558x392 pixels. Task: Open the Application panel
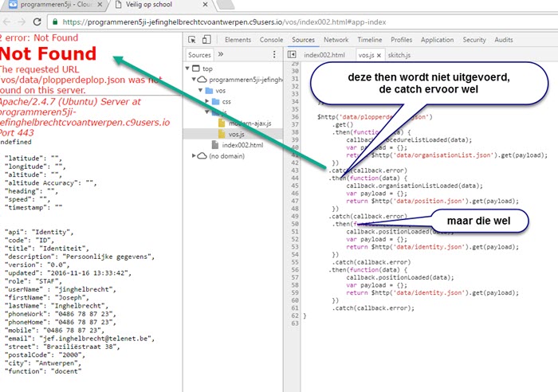click(x=437, y=40)
